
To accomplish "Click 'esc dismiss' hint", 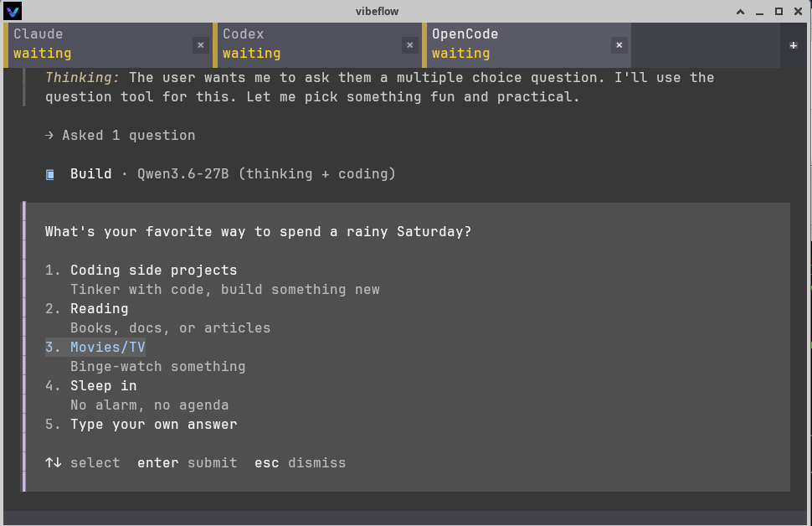I will [x=300, y=463].
